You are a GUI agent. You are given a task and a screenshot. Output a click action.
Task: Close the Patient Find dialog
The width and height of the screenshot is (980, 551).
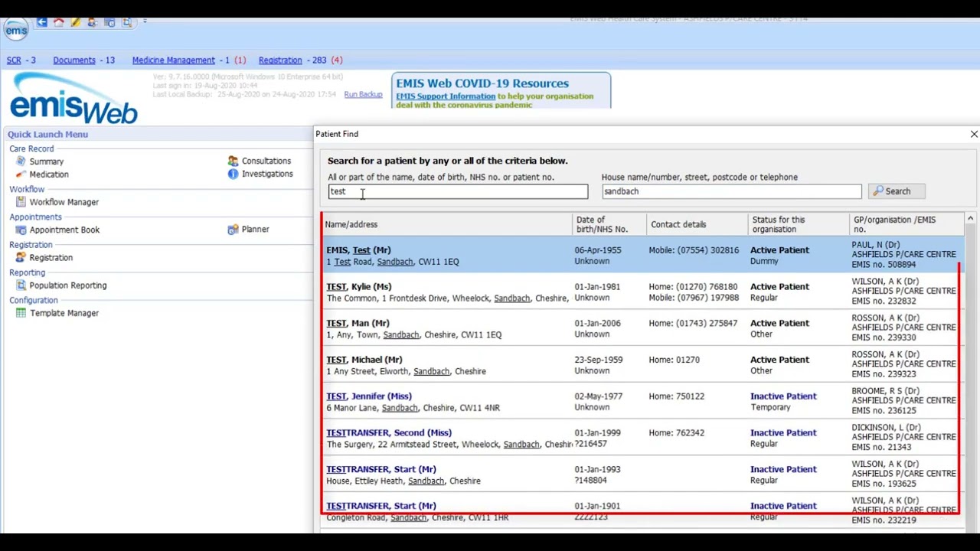pos(974,134)
